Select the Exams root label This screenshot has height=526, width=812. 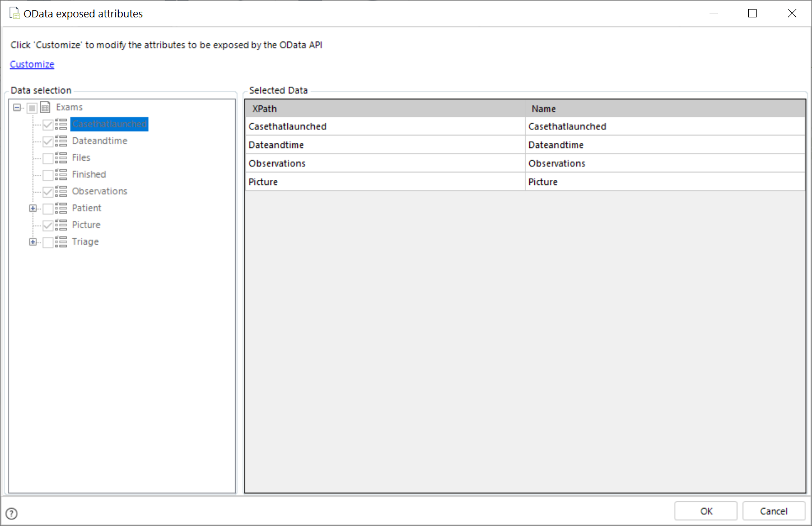click(69, 108)
